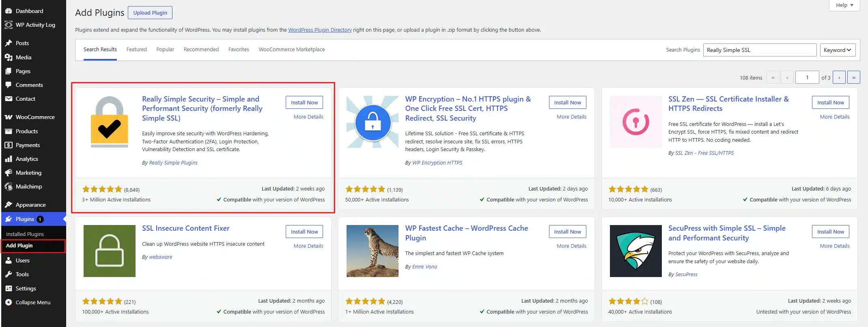Click the Marketing megaphone icon
Screen dimensions: 868x327
click(x=9, y=173)
